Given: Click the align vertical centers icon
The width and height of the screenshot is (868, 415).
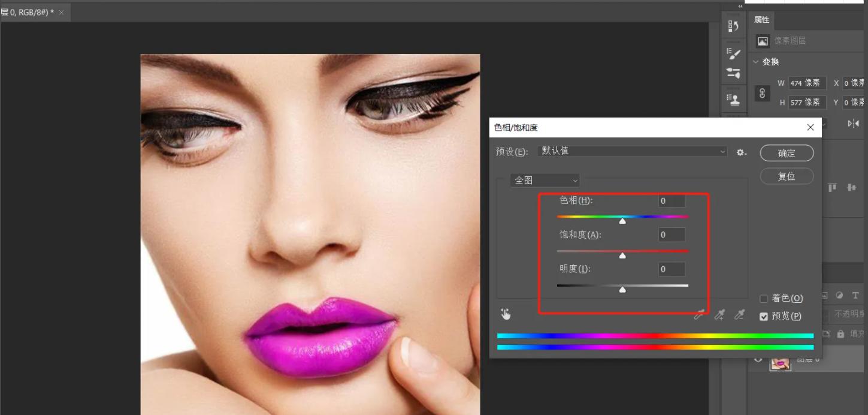Looking at the screenshot, I should coord(851,188).
